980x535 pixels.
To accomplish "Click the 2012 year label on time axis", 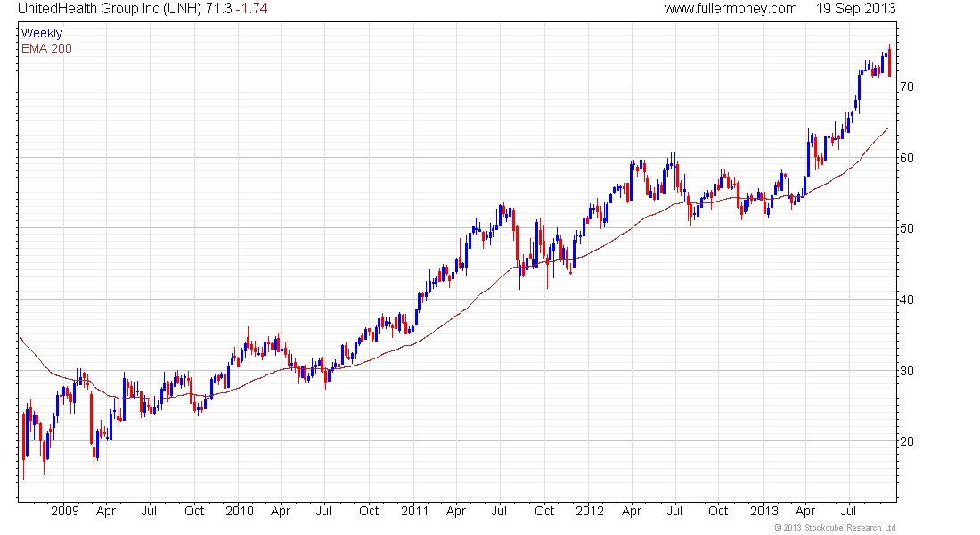I will pyautogui.click(x=590, y=511).
